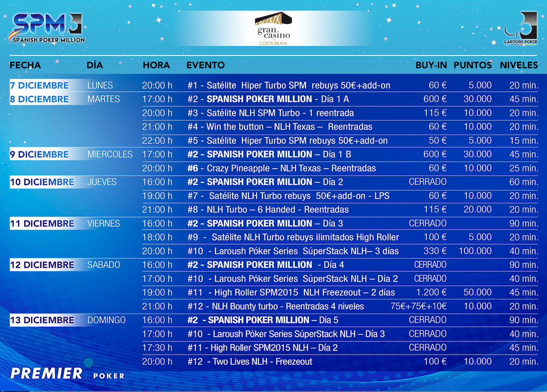The height and width of the screenshot is (392, 547).
Task: Click the 7 DICIEMBRE date label
Action: 39,85
